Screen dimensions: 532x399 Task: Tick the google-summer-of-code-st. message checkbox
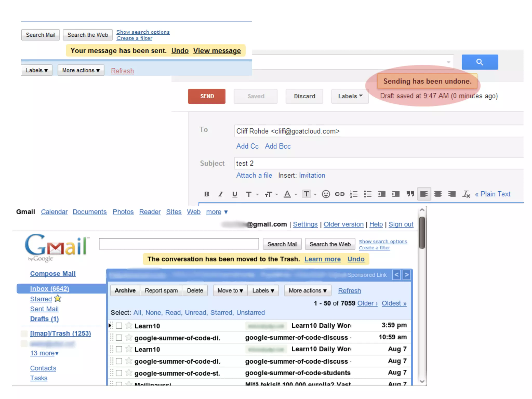pos(119,373)
